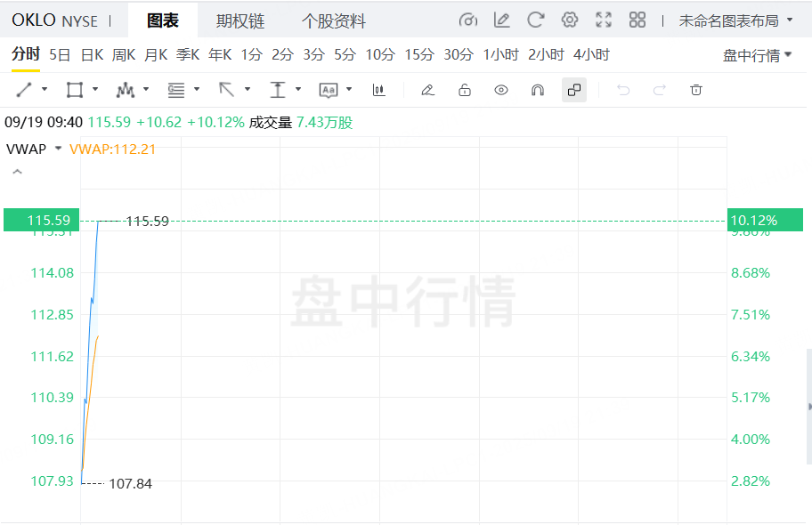Viewport: 812px width, 525px height.
Task: Switch to the 图表 tab
Action: (163, 20)
